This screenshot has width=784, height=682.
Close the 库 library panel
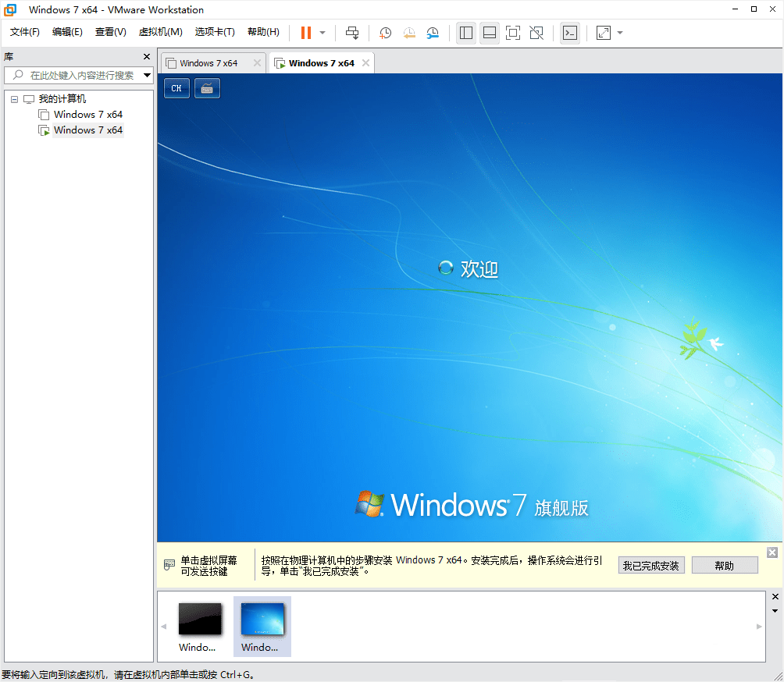click(x=147, y=56)
